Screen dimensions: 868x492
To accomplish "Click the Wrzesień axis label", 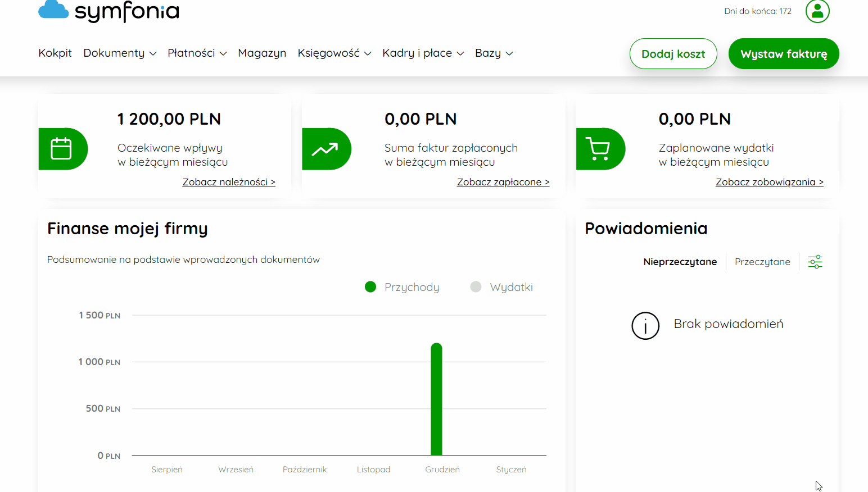I will tap(236, 470).
